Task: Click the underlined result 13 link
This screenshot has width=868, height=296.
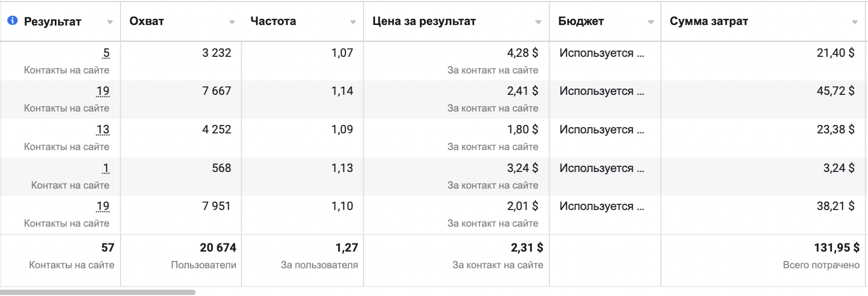Action: click(x=103, y=130)
